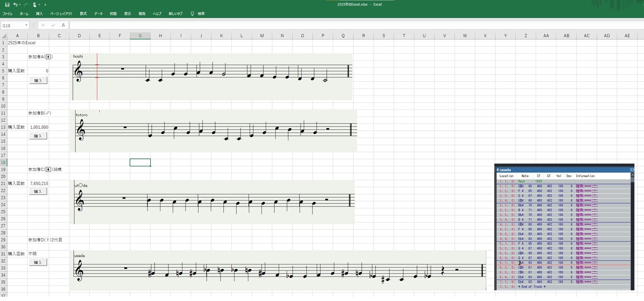Click the Note column header in usada list
Viewport: 644px width, 301px height.
click(x=525, y=176)
